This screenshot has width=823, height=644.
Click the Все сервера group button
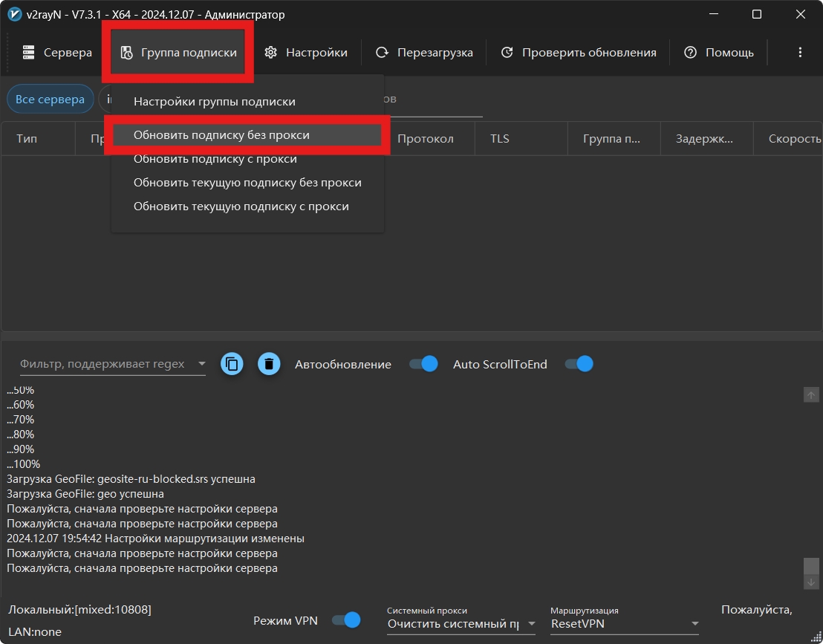click(x=51, y=100)
